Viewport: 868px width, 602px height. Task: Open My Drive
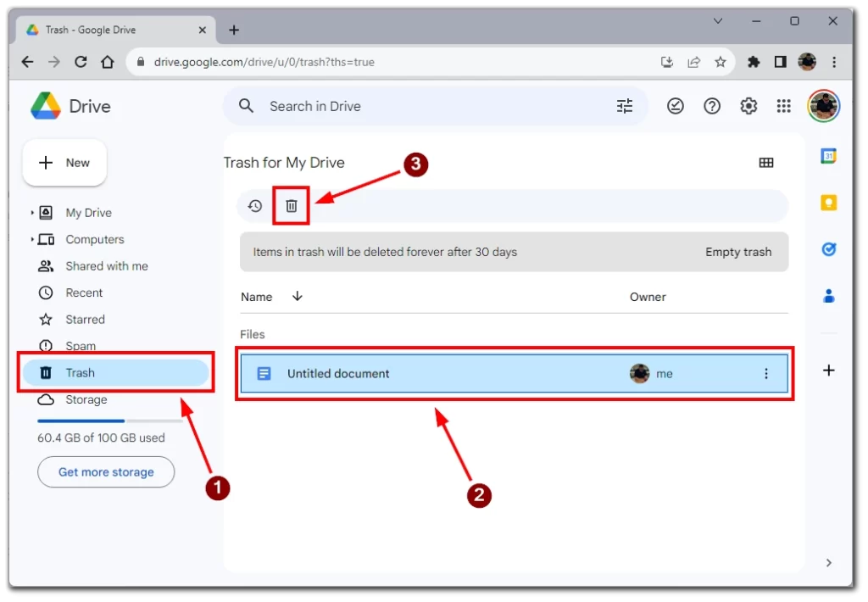pos(88,213)
